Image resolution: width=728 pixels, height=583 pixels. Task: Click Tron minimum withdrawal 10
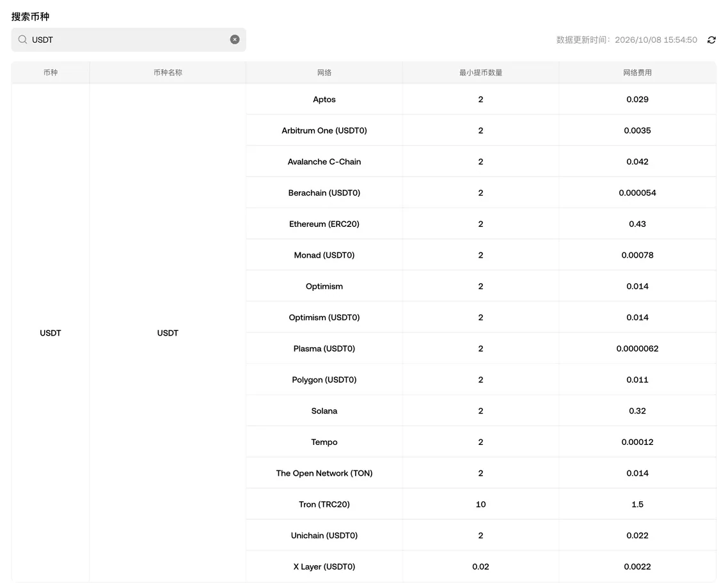click(x=480, y=504)
